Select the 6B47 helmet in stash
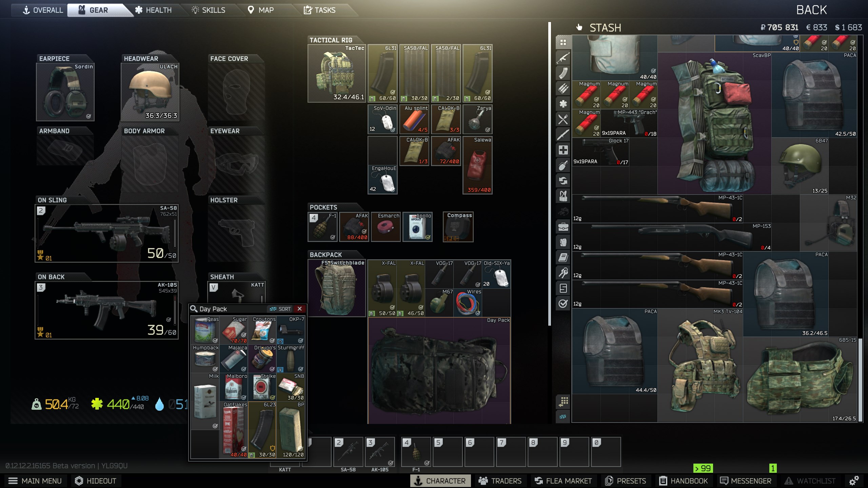This screenshot has height=488, width=868. pyautogui.click(x=800, y=166)
